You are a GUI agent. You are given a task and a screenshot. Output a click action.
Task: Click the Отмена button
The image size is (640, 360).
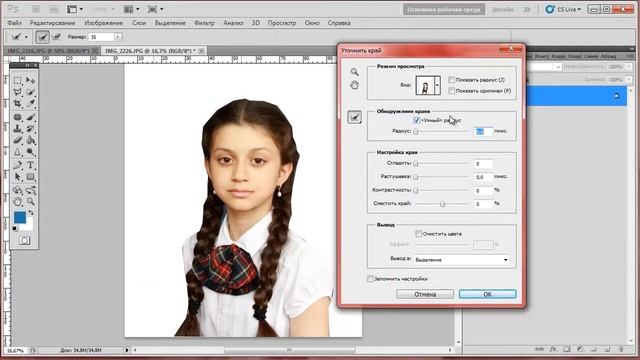pos(425,294)
